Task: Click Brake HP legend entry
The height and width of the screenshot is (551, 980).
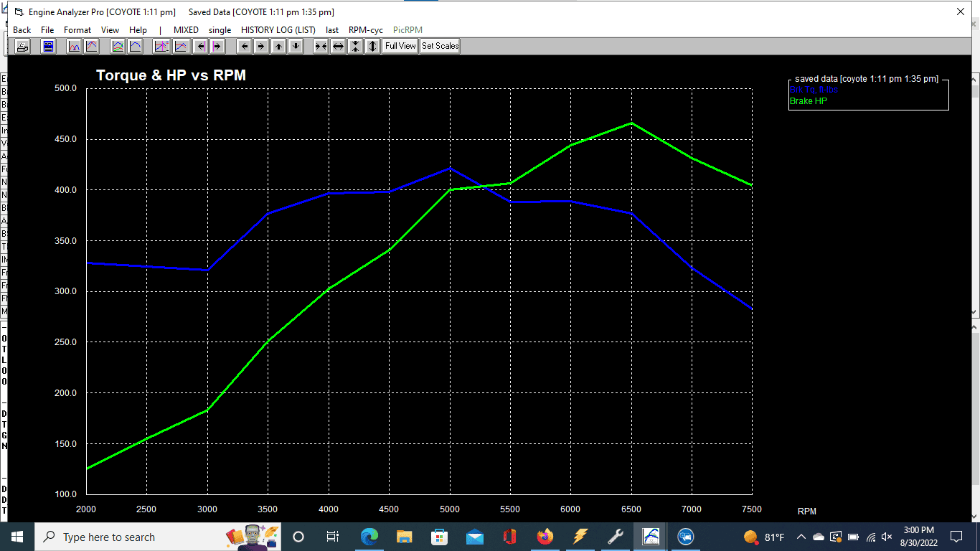Action: pyautogui.click(x=809, y=101)
